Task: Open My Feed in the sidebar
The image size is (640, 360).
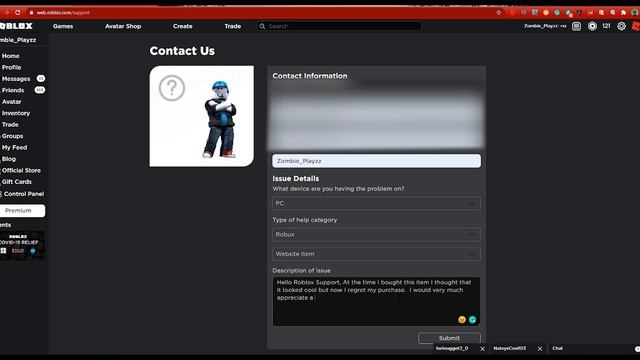Action: coord(14,147)
